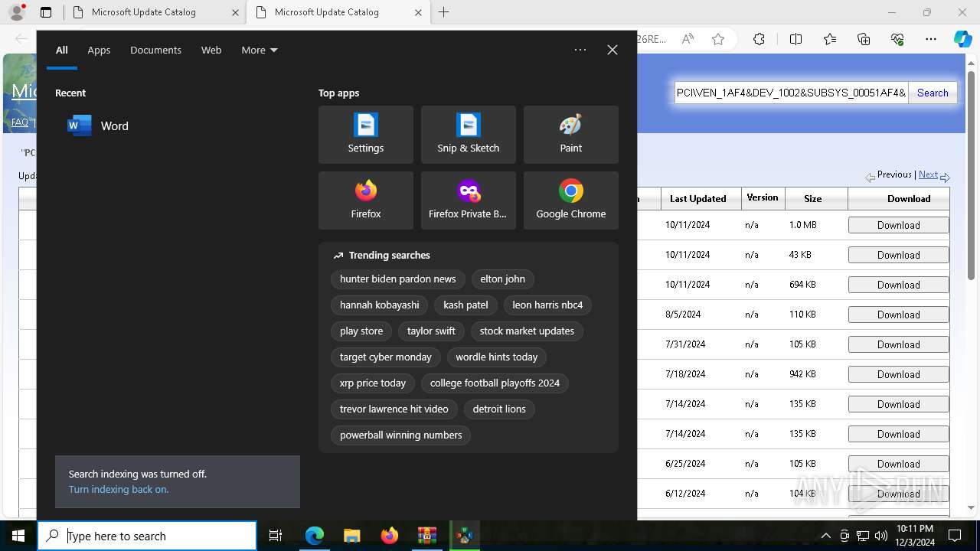Viewport: 980px width, 551px height.
Task: Open the volume control in the tray
Action: 881,536
